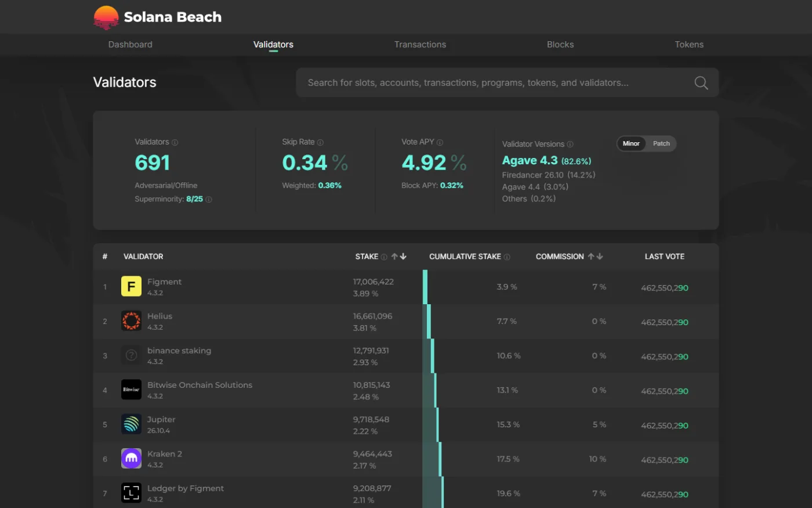Click the Bitwise validator logo
812x508 pixels.
point(131,390)
